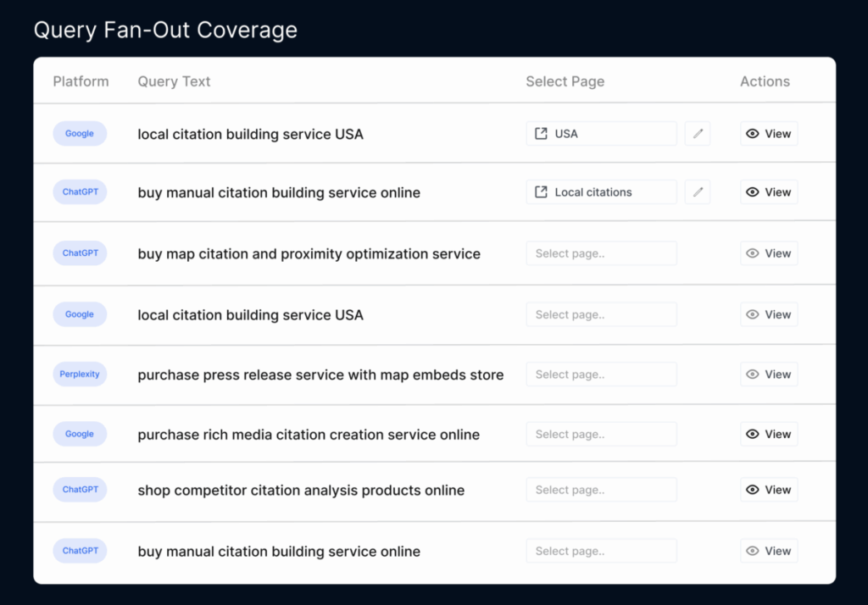Viewport: 868px width, 605px height.
Task: Click eye icon for rich media citation query
Action: pos(752,435)
